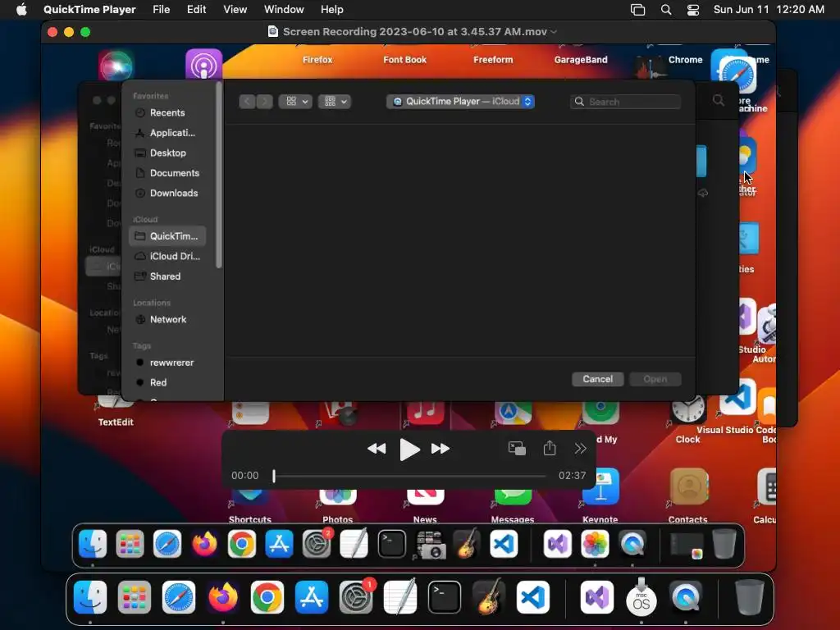
Task: Open the Edit menu
Action: click(197, 10)
